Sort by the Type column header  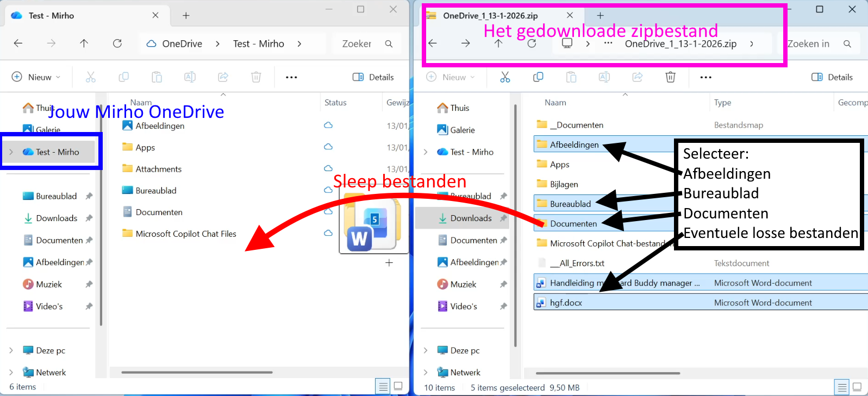722,102
